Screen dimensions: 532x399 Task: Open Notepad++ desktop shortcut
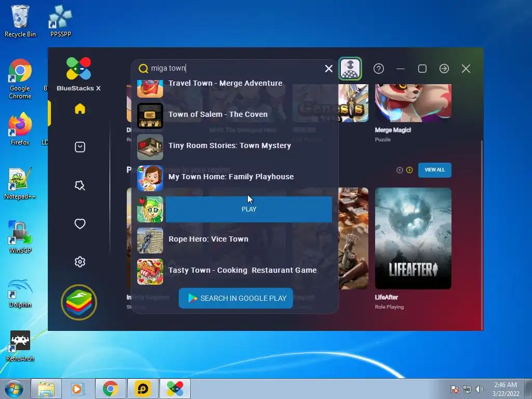(x=20, y=183)
